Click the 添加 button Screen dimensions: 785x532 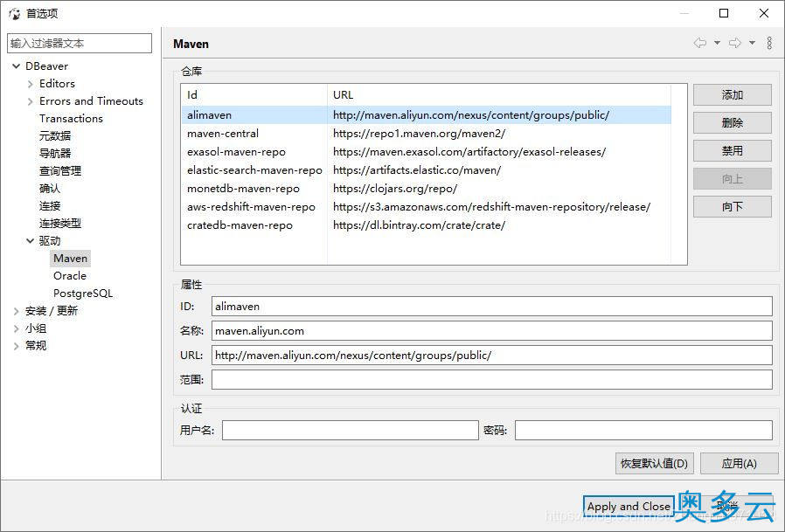732,94
